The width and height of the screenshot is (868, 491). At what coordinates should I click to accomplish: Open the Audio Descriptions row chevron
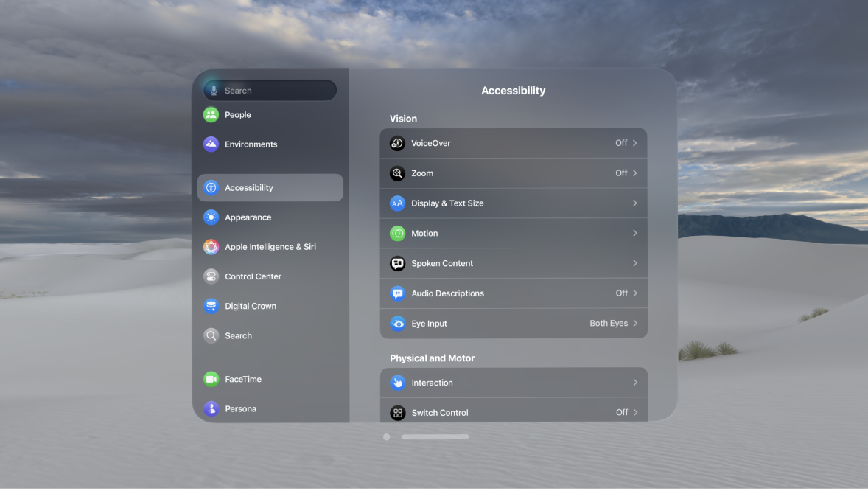(635, 293)
